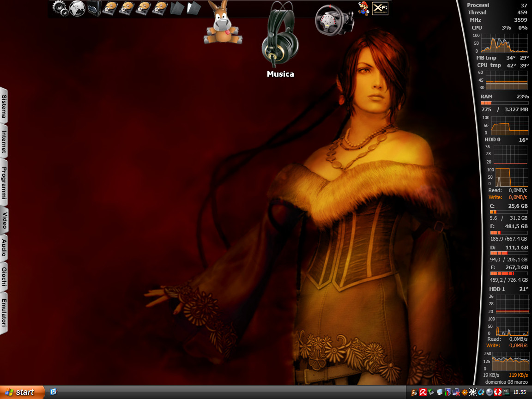The width and height of the screenshot is (532, 399).
Task: Click the 'Thread' count row
Action: [x=497, y=12]
